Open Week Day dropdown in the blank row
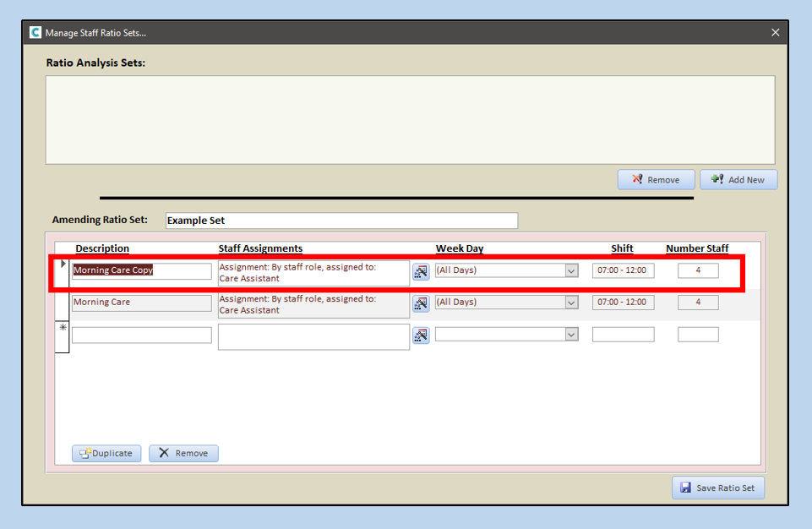 point(571,335)
